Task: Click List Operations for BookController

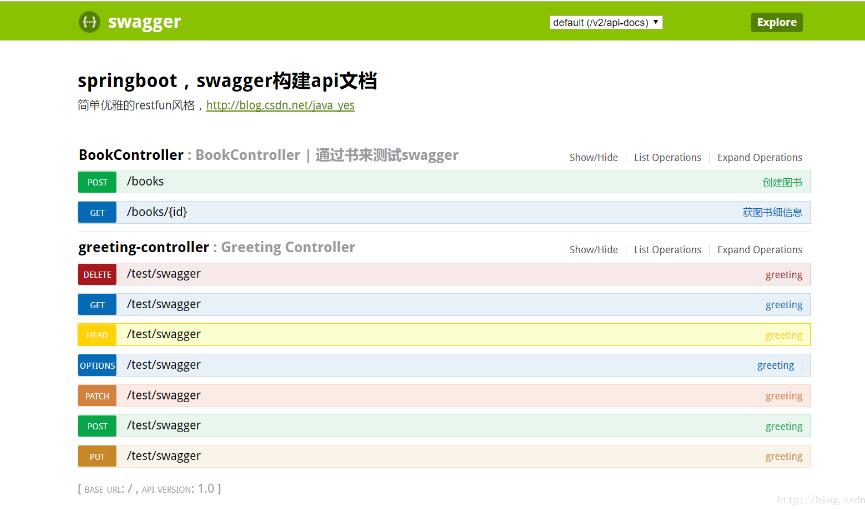Action: coord(668,158)
